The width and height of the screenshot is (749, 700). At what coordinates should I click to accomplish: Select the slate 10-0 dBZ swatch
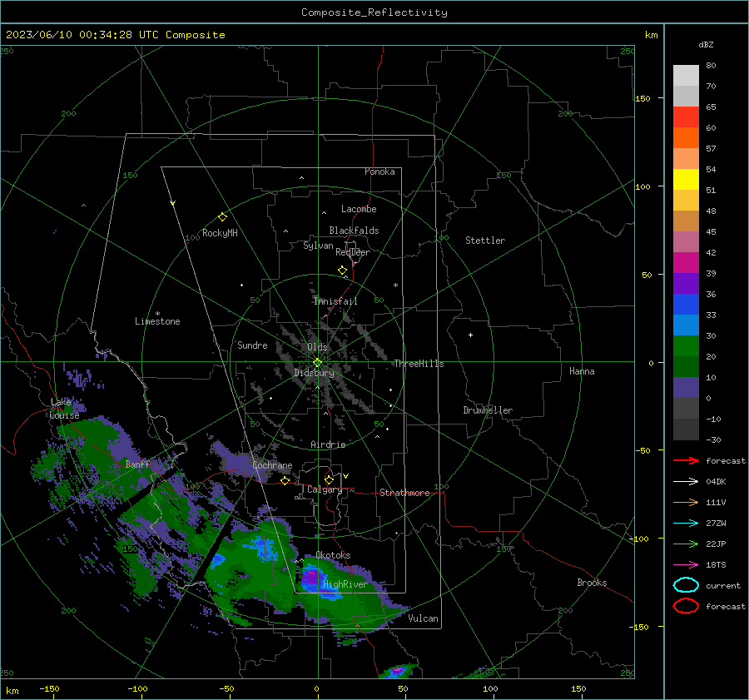(686, 387)
